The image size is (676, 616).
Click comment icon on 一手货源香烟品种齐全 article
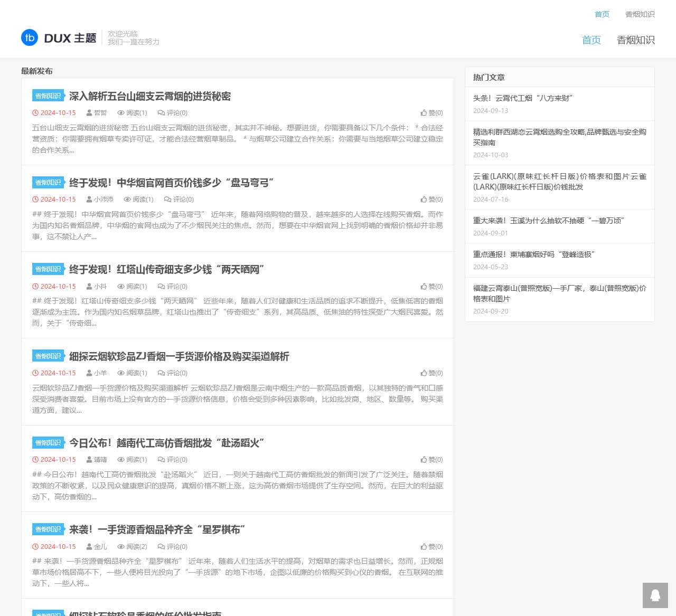point(161,547)
